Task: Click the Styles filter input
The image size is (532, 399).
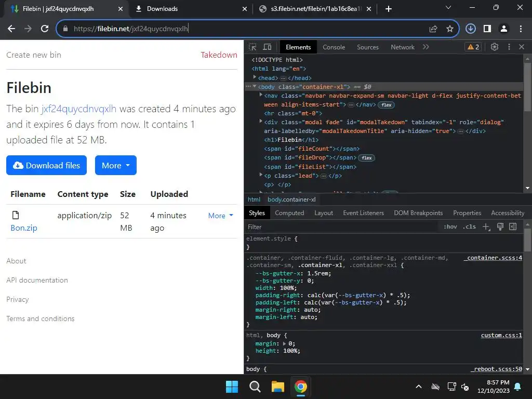Action: (341, 227)
